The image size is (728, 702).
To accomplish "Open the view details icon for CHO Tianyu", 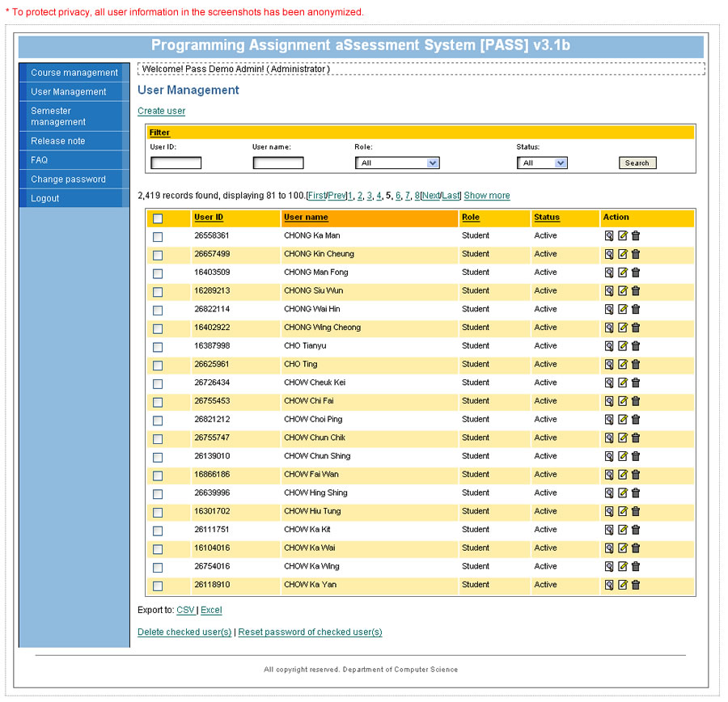I will (x=609, y=346).
